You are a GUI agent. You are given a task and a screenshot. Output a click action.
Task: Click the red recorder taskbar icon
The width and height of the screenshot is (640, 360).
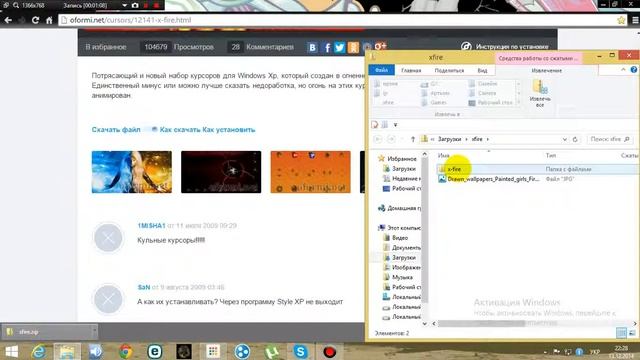[x=329, y=351]
